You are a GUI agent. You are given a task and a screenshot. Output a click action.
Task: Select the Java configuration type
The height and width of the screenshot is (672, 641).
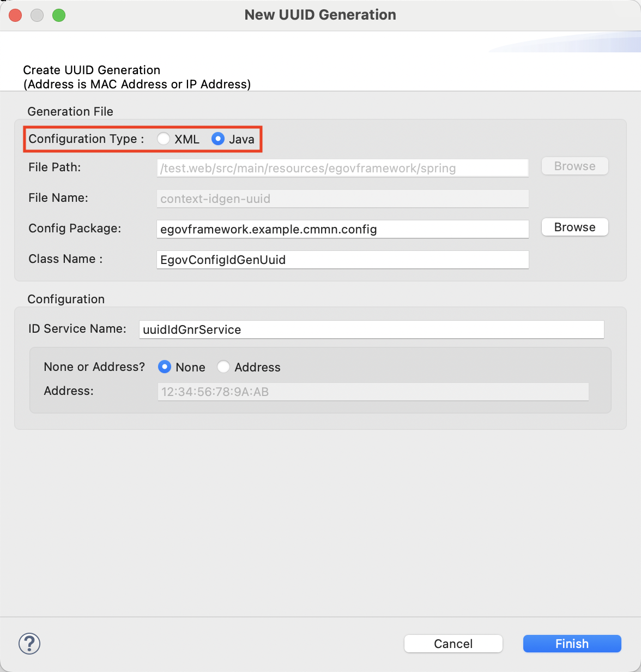[218, 139]
